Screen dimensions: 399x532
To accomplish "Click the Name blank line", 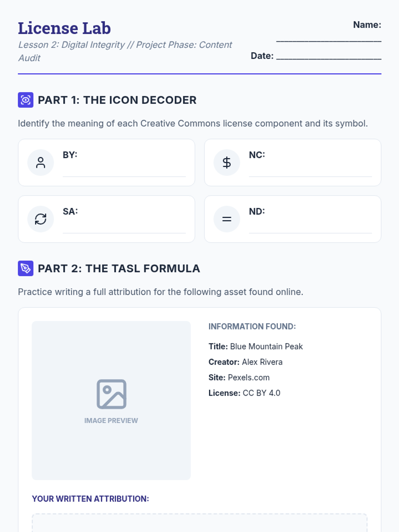I will (x=329, y=39).
